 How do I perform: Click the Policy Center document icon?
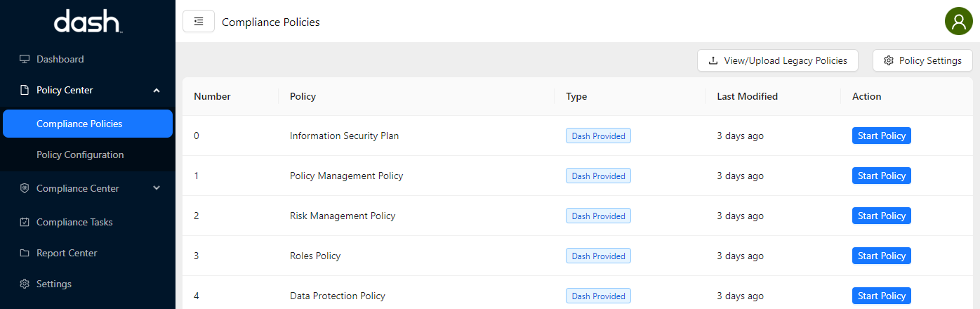click(25, 90)
